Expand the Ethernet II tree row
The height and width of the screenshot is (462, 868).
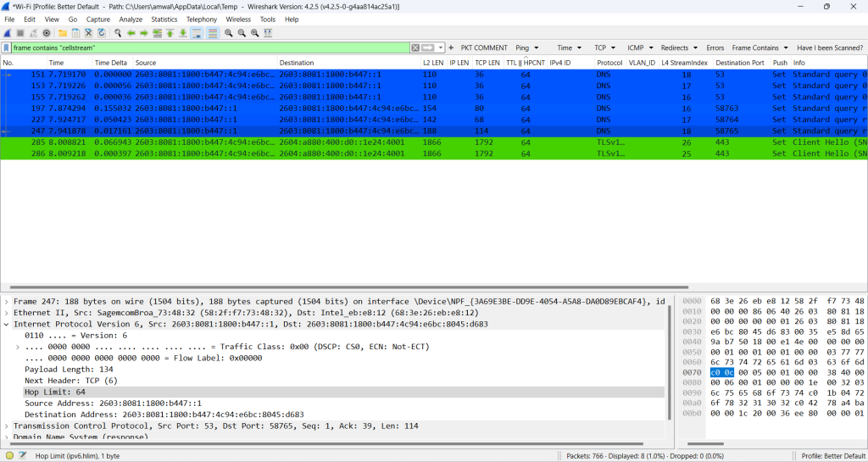click(x=7, y=312)
